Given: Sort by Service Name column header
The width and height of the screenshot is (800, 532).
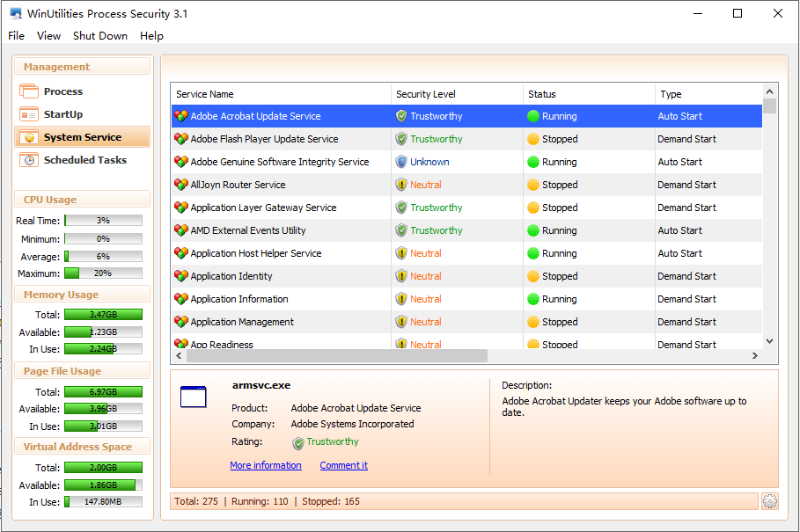Looking at the screenshot, I should coord(281,94).
